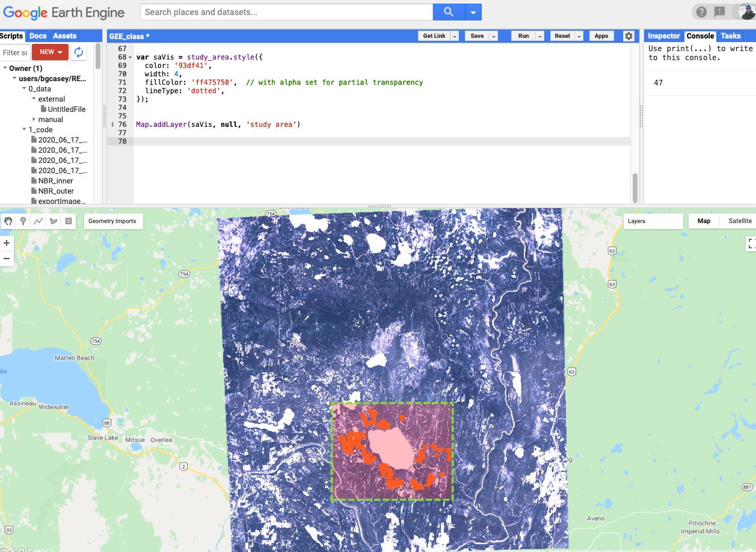Switch map view to Satellite
The height and width of the screenshot is (552, 756).
740,221
